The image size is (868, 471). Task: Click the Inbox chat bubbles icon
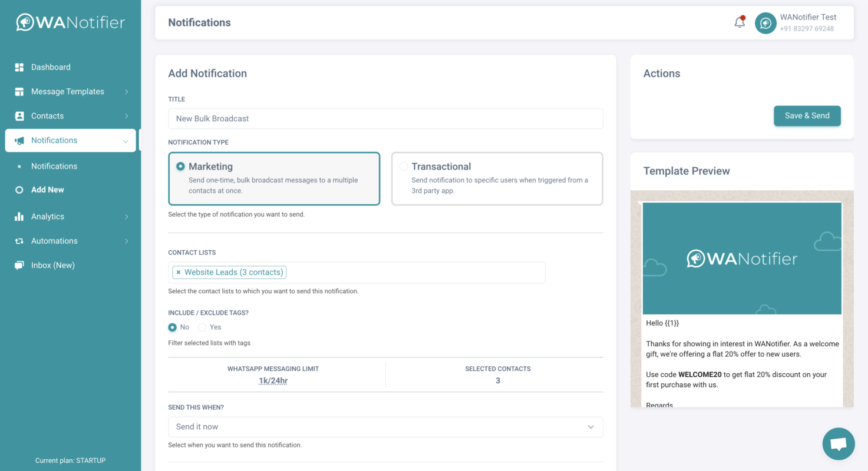click(19, 266)
